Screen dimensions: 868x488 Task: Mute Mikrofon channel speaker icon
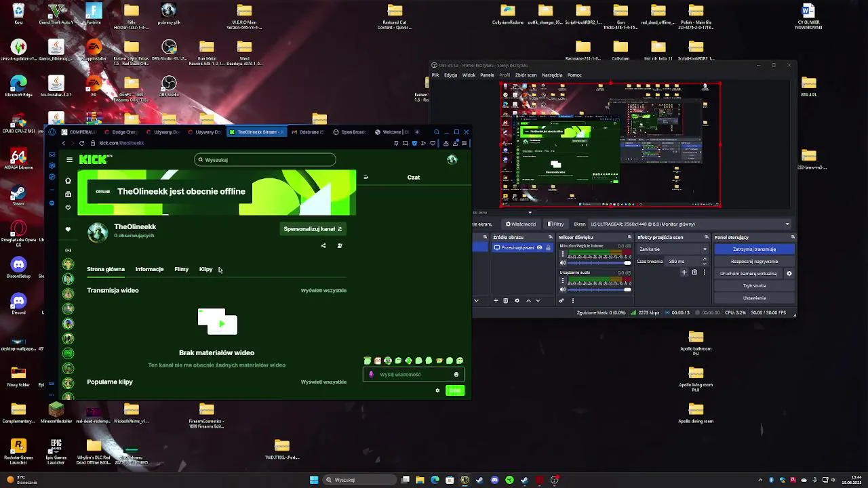point(562,263)
